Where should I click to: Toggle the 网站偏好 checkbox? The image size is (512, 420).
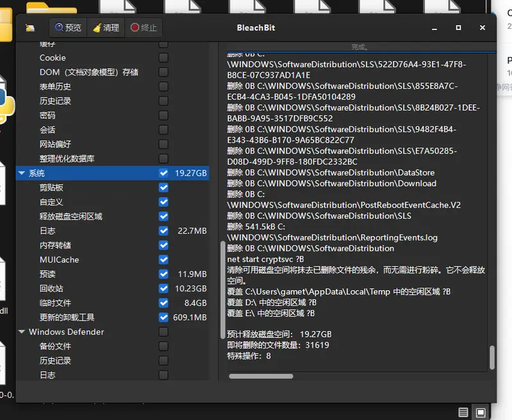click(164, 144)
